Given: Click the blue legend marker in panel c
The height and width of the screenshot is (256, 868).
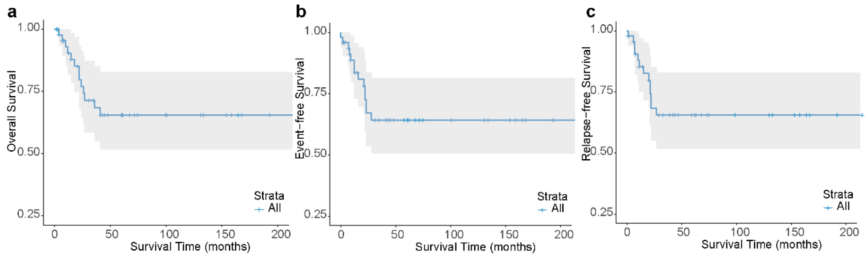Looking at the screenshot, I should [x=828, y=208].
